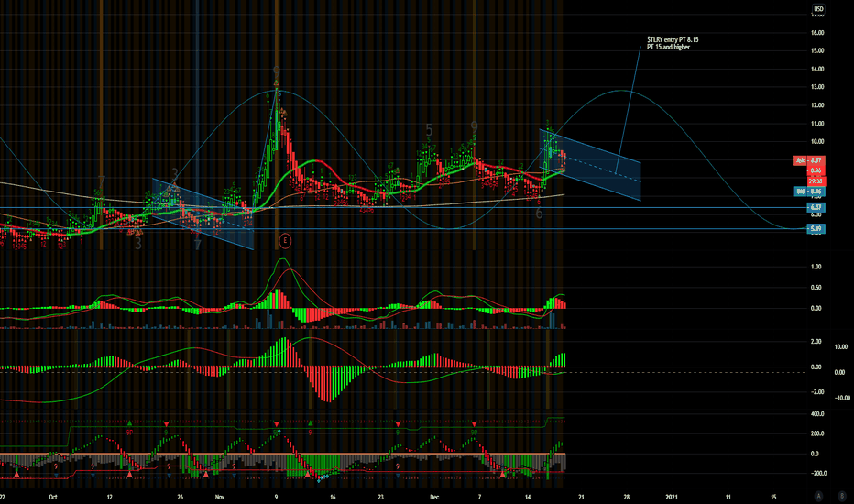Viewport: 854px width, 504px height.
Task: Click the red Ask price label
Action: 809,160
